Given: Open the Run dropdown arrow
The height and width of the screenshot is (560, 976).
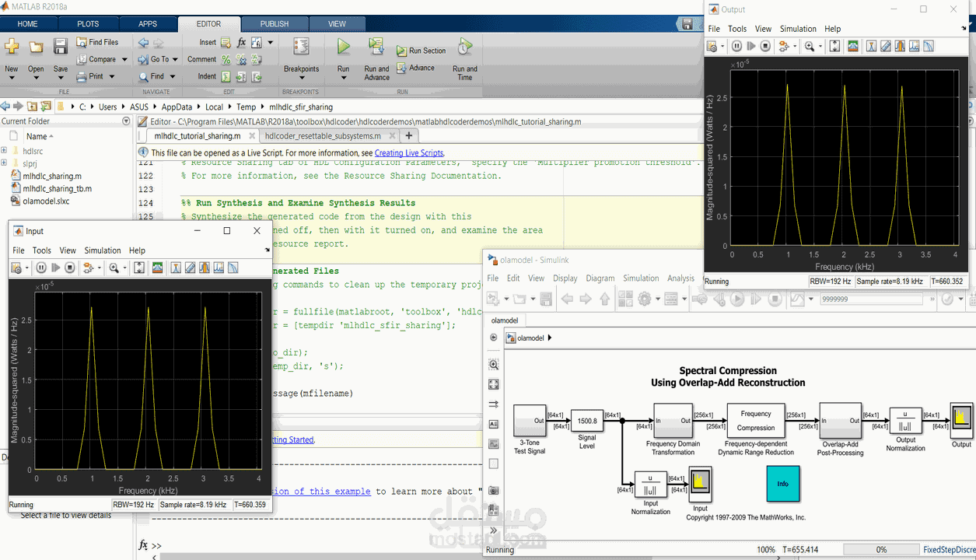Looking at the screenshot, I should click(343, 79).
